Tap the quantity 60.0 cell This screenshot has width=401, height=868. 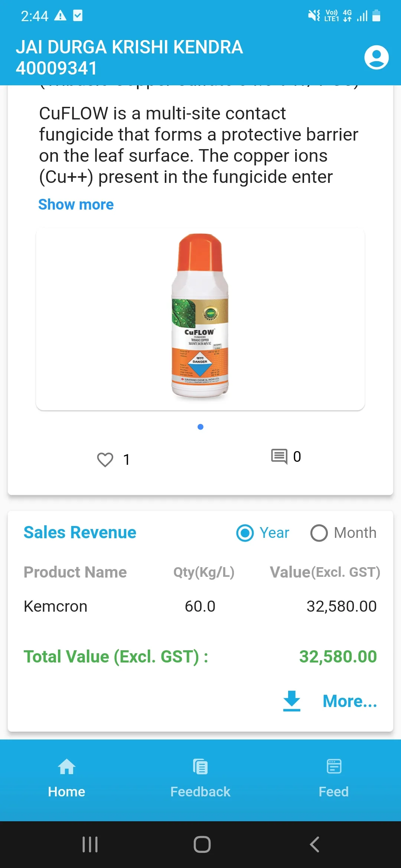click(x=200, y=606)
